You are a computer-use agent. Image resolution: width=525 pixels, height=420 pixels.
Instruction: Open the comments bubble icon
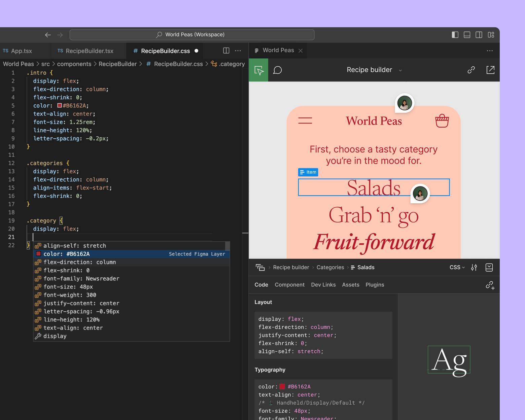(x=277, y=70)
